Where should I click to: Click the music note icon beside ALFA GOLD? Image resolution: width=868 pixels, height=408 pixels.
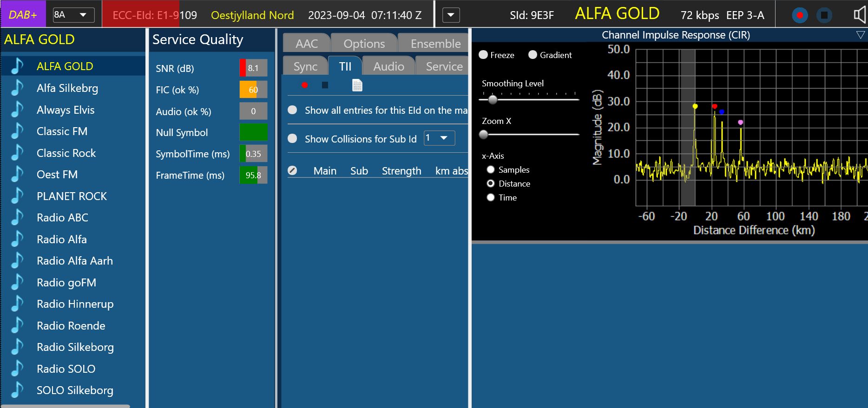coord(17,66)
